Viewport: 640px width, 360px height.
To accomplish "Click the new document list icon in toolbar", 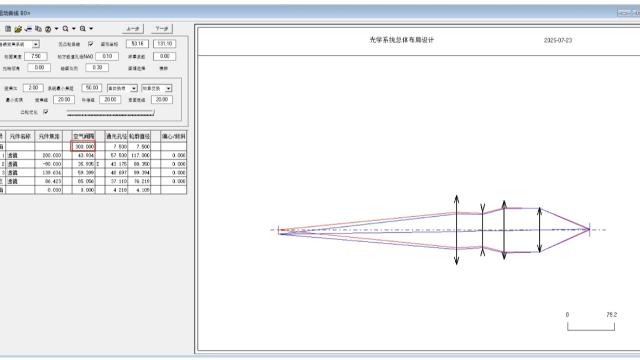I will pyautogui.click(x=8, y=29).
